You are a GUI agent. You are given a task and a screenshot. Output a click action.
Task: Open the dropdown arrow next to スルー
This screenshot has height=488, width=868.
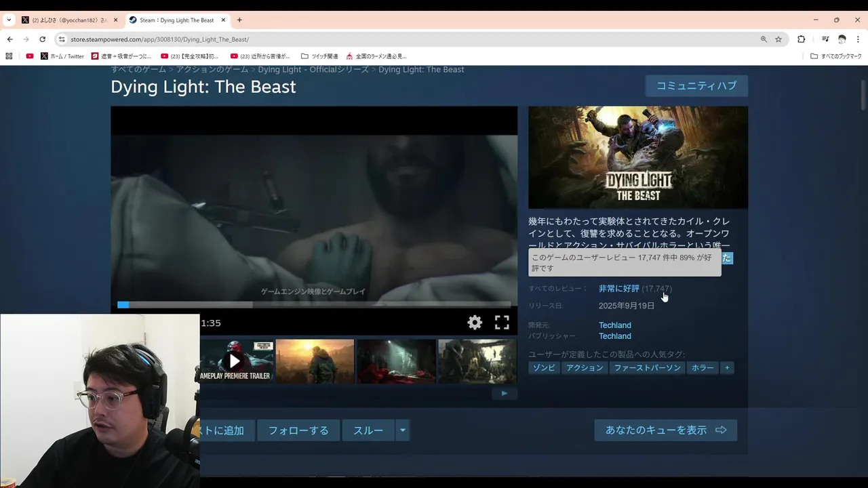pyautogui.click(x=403, y=430)
